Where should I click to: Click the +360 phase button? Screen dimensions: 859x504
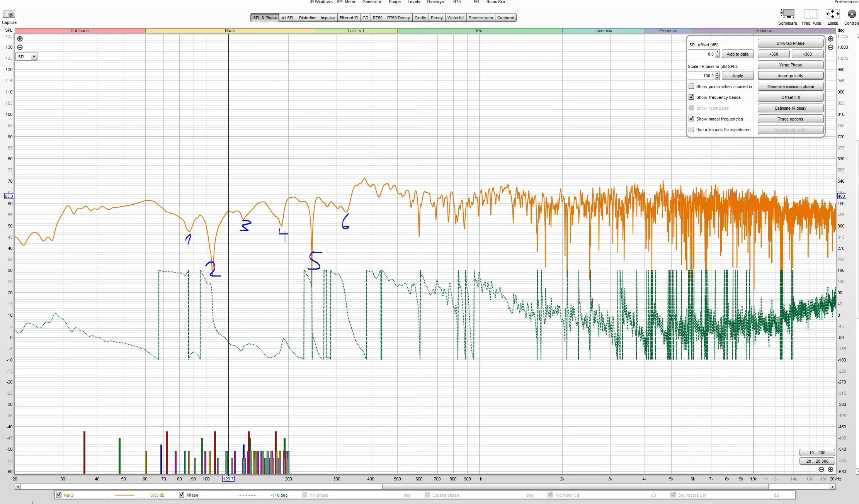(x=774, y=54)
